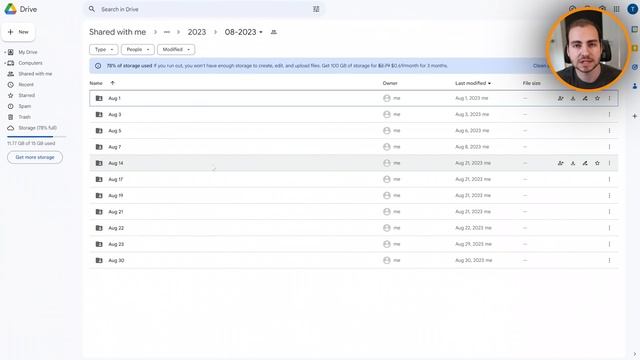
Task: Go to the 2023 breadcrumb folder
Action: [x=197, y=32]
